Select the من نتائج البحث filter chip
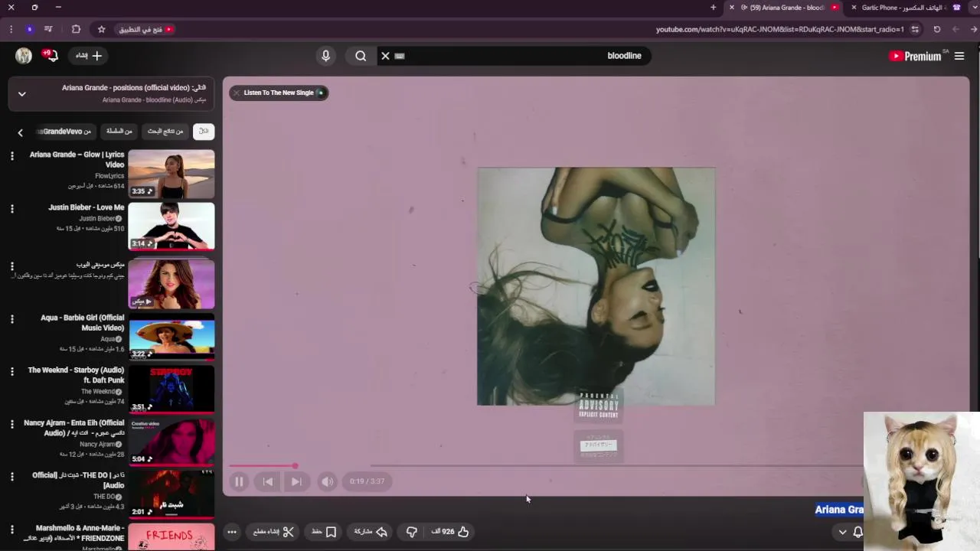Screen dimensions: 980x551 165,132
